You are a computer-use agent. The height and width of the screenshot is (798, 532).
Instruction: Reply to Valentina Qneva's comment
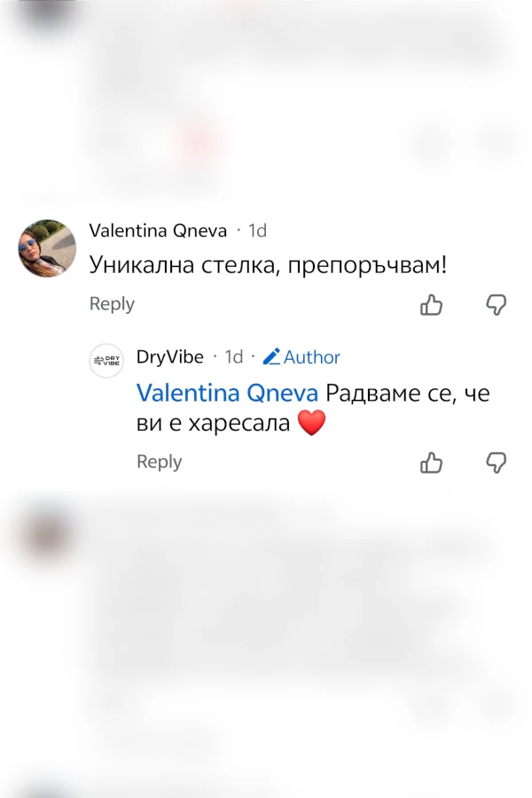112,304
